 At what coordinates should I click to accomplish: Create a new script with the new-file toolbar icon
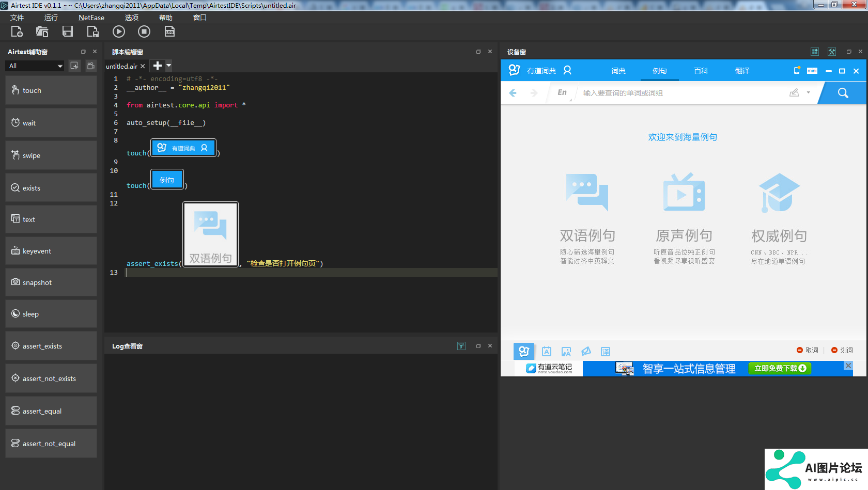click(x=17, y=31)
